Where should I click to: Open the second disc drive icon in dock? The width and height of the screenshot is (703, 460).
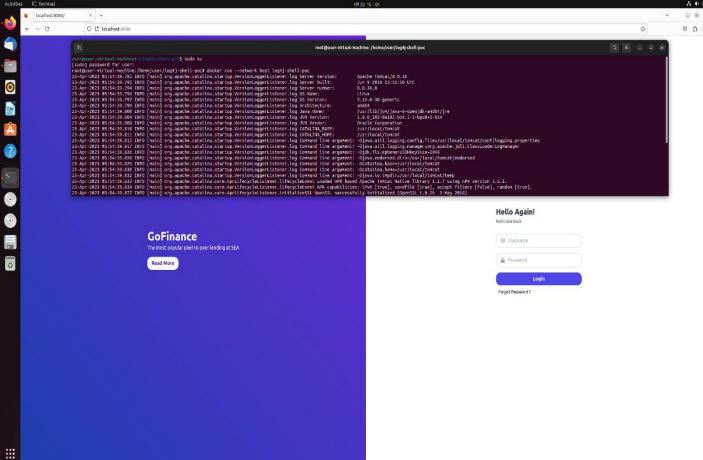10,221
